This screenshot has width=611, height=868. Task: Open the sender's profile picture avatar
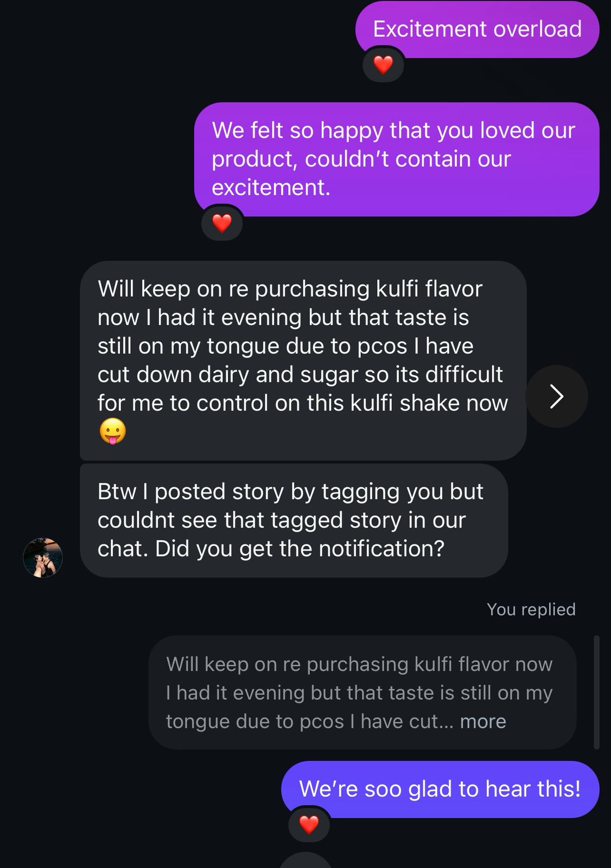tap(43, 557)
